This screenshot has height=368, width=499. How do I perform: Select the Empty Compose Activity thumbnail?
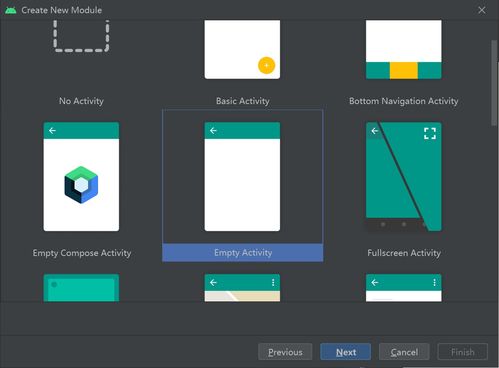[81, 177]
